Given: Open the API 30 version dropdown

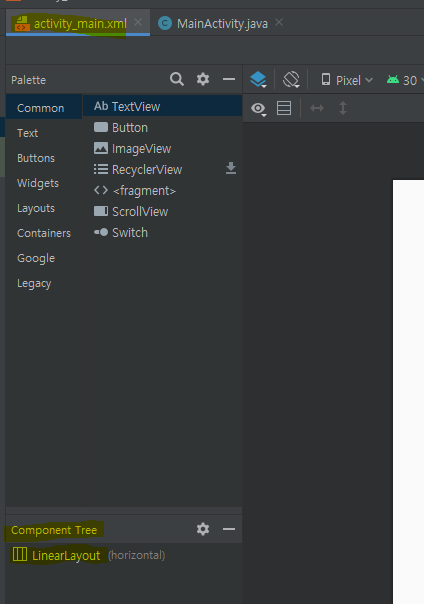Looking at the screenshot, I should tap(404, 80).
